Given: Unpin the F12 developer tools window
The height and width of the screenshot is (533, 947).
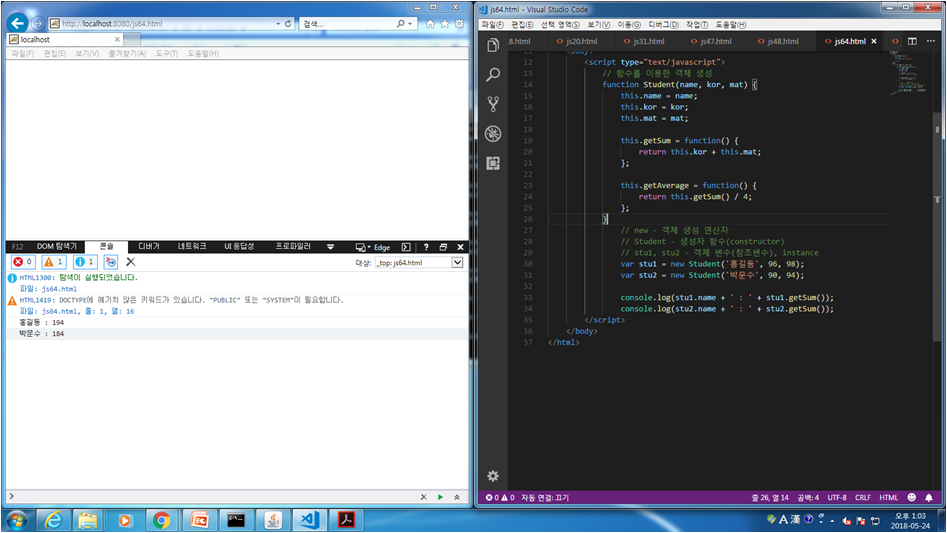Looking at the screenshot, I should coord(443,247).
